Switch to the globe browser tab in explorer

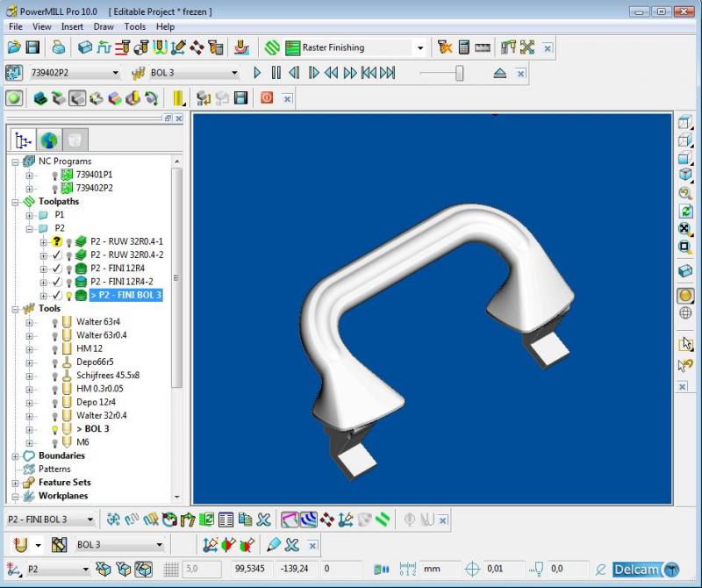pos(49,140)
